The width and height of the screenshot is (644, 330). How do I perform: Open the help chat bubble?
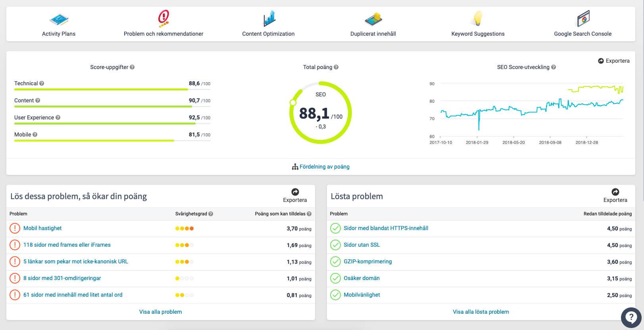point(631,317)
